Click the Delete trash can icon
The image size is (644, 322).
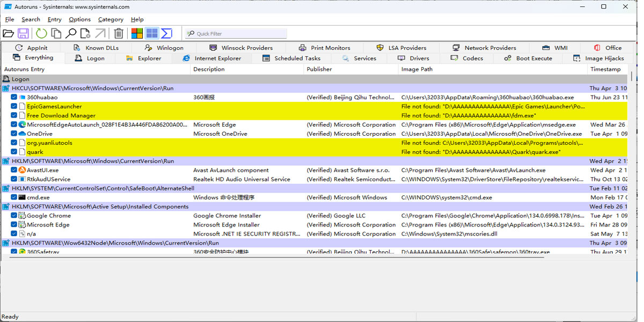coord(119,33)
